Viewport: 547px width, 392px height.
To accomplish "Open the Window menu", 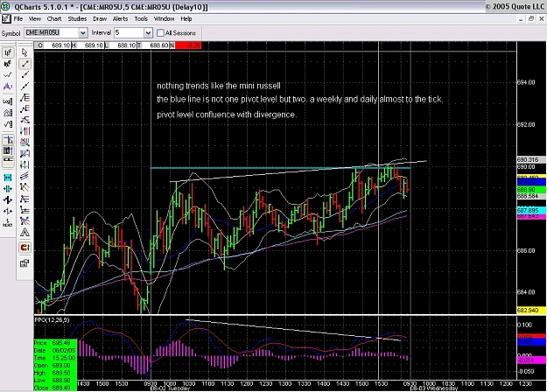I will click(164, 19).
